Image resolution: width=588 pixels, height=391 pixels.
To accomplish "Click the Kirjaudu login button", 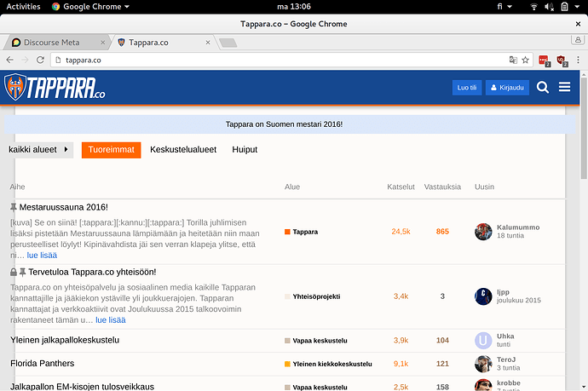I will (507, 88).
